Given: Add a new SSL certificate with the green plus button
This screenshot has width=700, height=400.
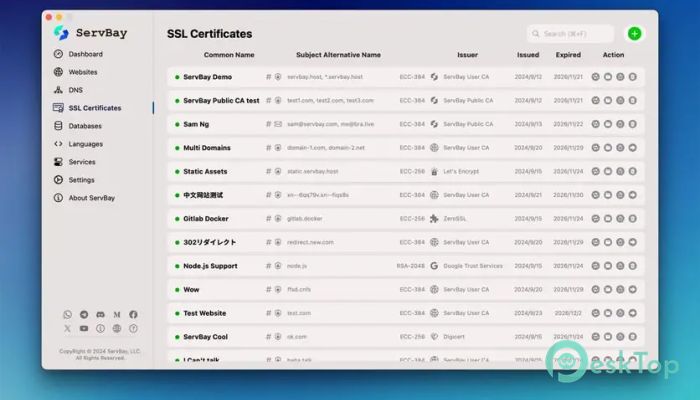Looking at the screenshot, I should click(634, 33).
